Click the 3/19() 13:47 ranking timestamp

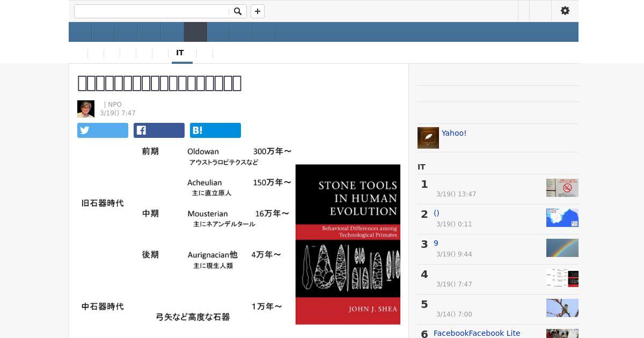pyautogui.click(x=456, y=194)
